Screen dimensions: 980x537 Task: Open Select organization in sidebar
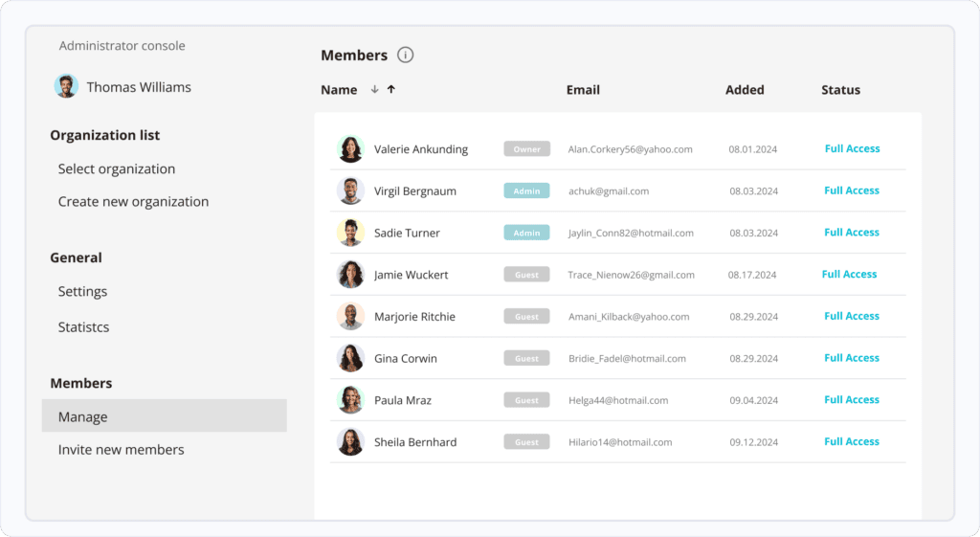[117, 169]
